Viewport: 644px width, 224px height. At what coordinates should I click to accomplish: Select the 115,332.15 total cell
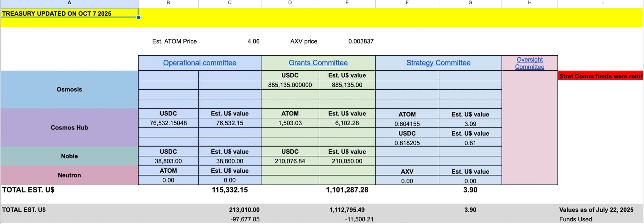(x=230, y=190)
